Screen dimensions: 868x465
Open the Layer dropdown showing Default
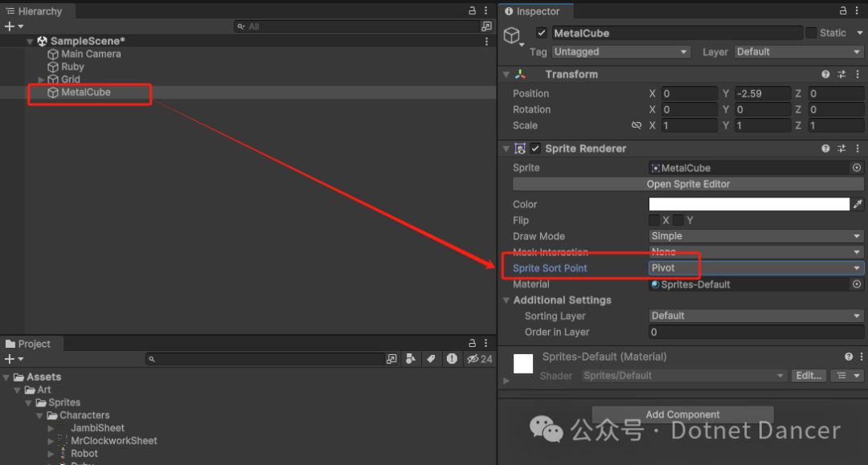[x=799, y=51]
